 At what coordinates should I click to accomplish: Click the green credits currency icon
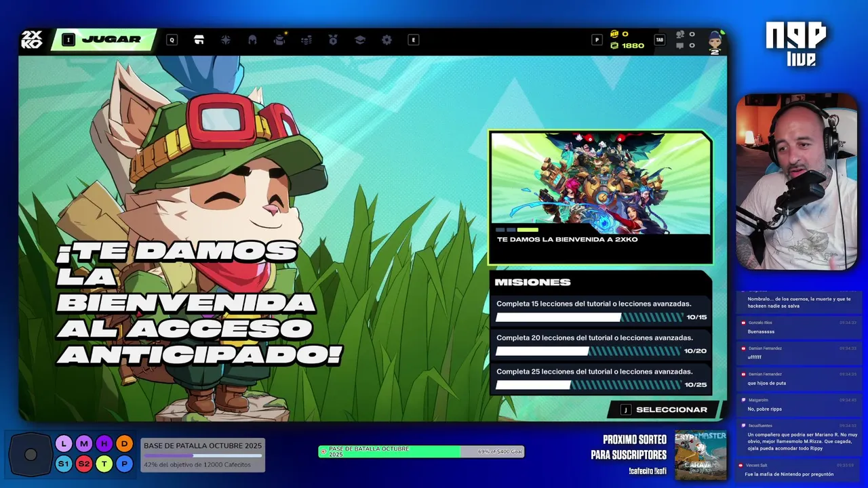tap(614, 45)
